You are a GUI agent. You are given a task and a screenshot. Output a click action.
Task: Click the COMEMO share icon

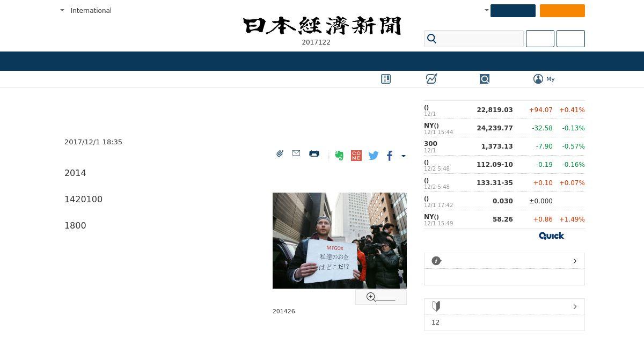coord(356,156)
